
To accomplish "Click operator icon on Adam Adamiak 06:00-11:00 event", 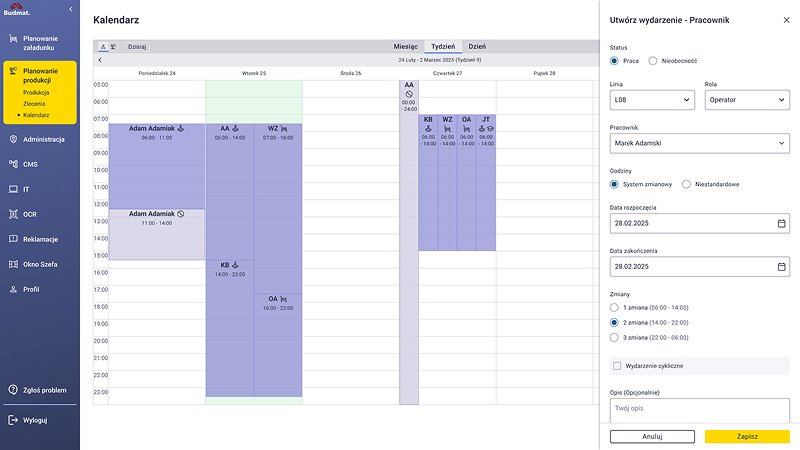I will pos(181,129).
